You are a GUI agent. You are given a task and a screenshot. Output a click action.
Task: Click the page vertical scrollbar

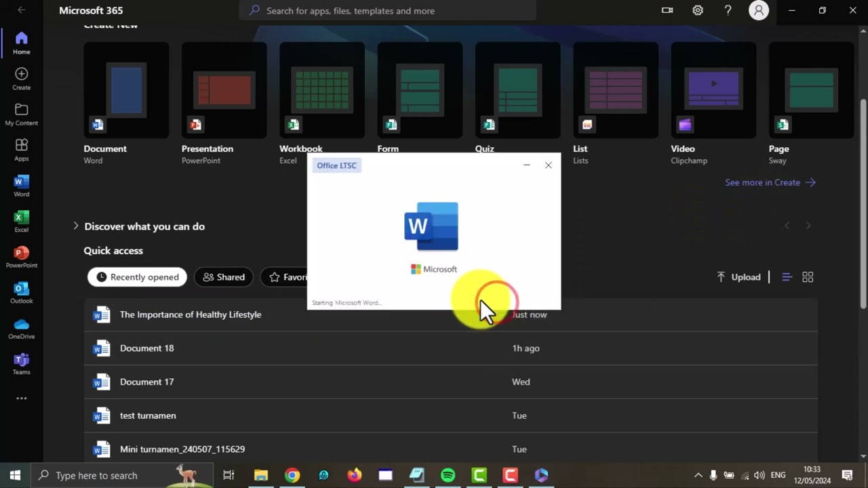[863, 203]
